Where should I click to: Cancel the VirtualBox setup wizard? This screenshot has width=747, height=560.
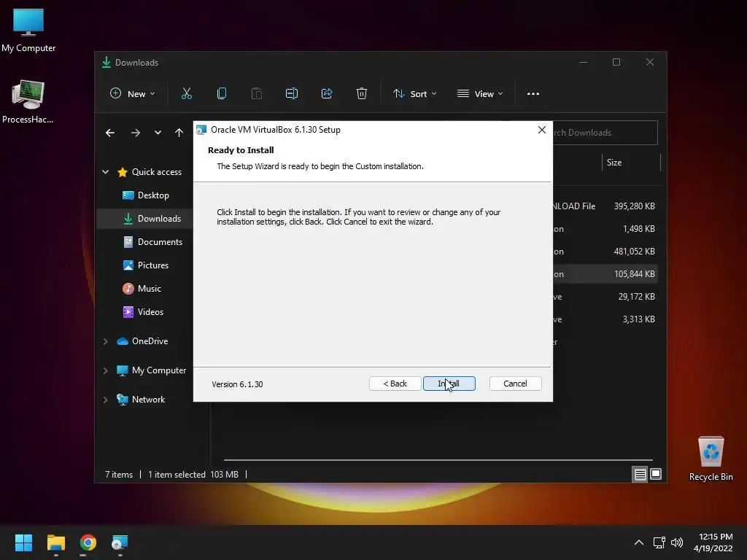(515, 384)
